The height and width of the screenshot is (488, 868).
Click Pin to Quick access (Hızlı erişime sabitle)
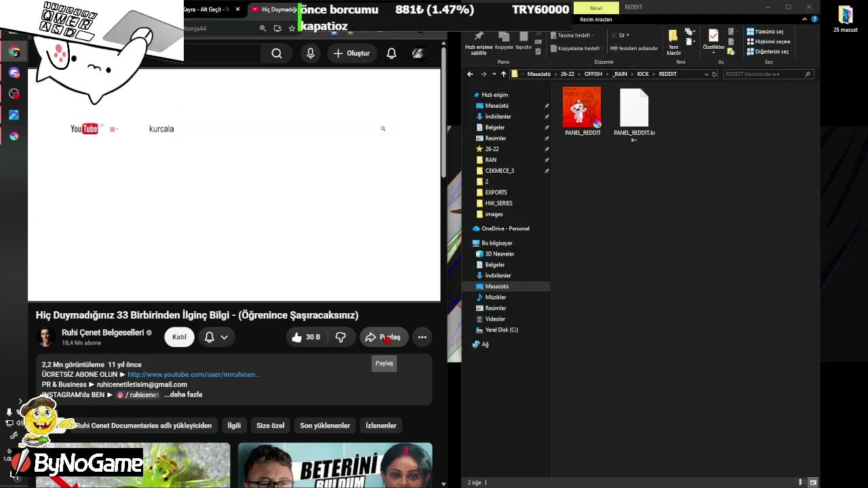tap(479, 43)
